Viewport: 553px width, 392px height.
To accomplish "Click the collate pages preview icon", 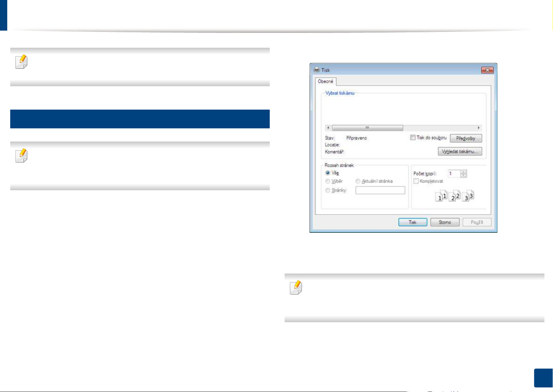I will (455, 196).
